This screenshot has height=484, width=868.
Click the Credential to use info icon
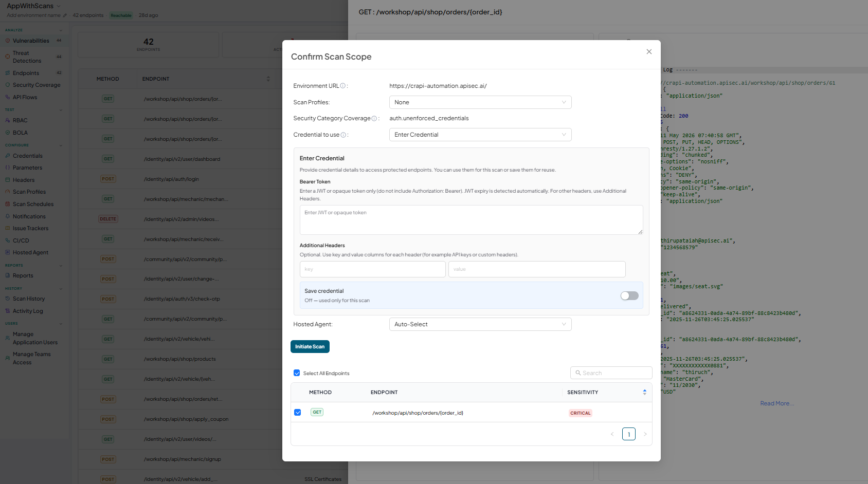(x=343, y=135)
